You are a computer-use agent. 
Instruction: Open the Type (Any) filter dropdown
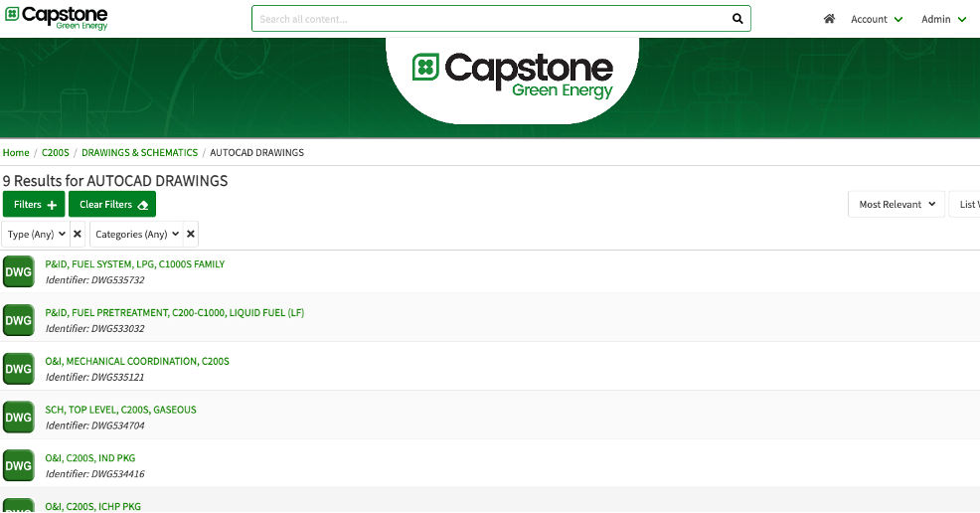tap(36, 235)
